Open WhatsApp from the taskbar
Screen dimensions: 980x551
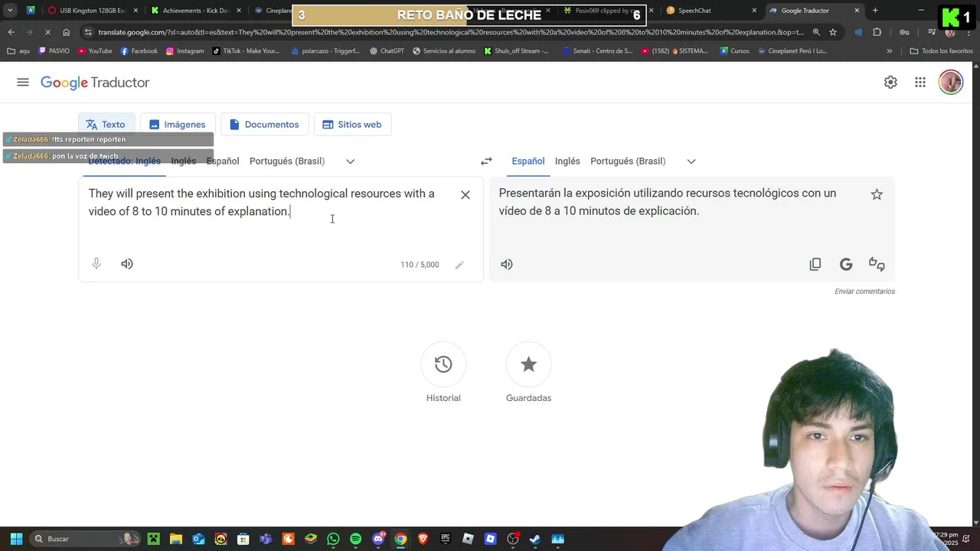333,539
